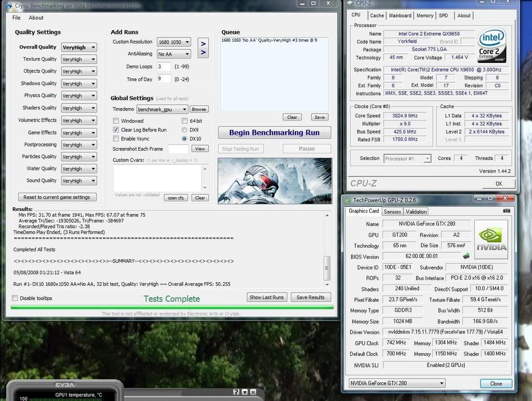Click the add-to-queue double arrow button

click(203, 48)
